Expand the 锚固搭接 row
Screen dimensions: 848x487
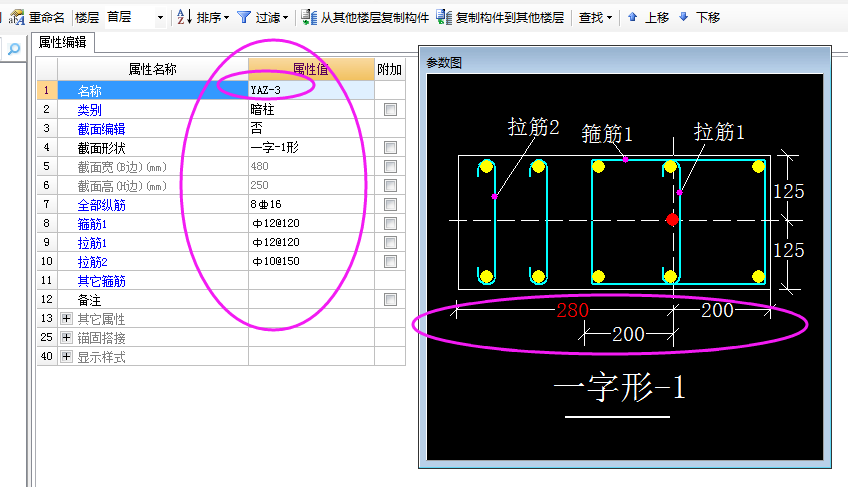(66, 337)
